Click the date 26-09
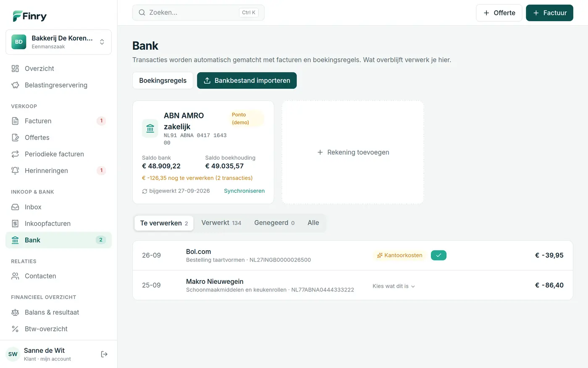 (151, 255)
